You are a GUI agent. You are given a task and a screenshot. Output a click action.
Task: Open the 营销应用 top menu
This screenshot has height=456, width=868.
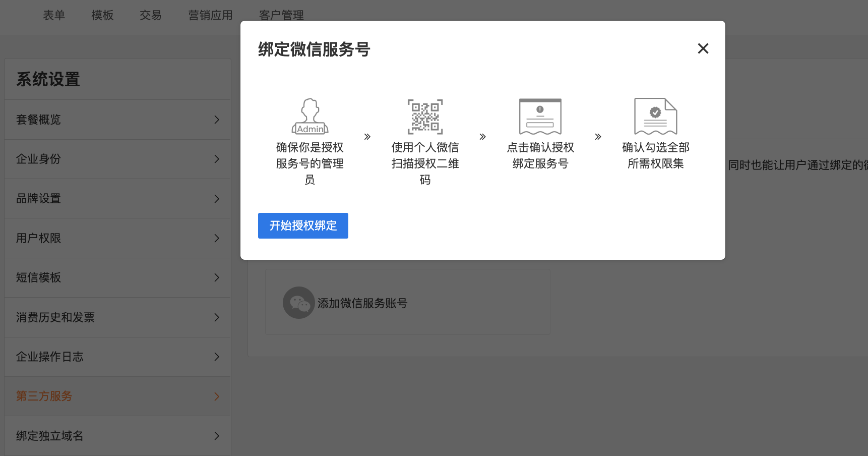(210, 15)
